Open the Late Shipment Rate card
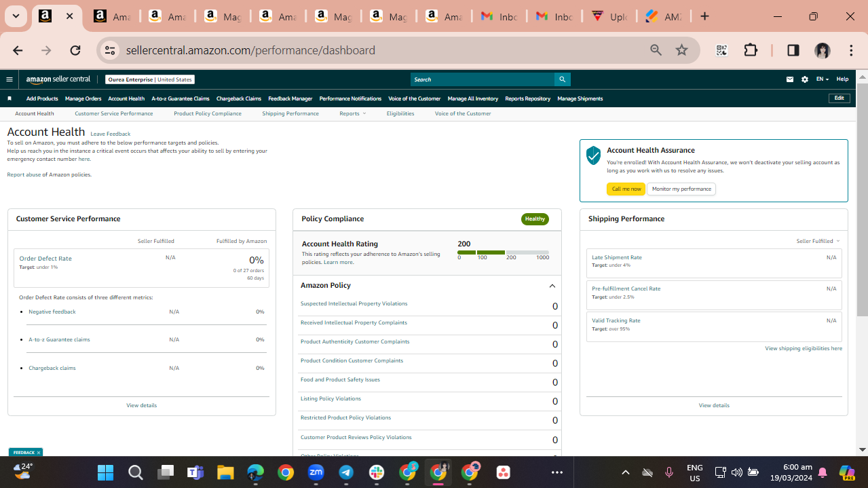 pyautogui.click(x=714, y=263)
